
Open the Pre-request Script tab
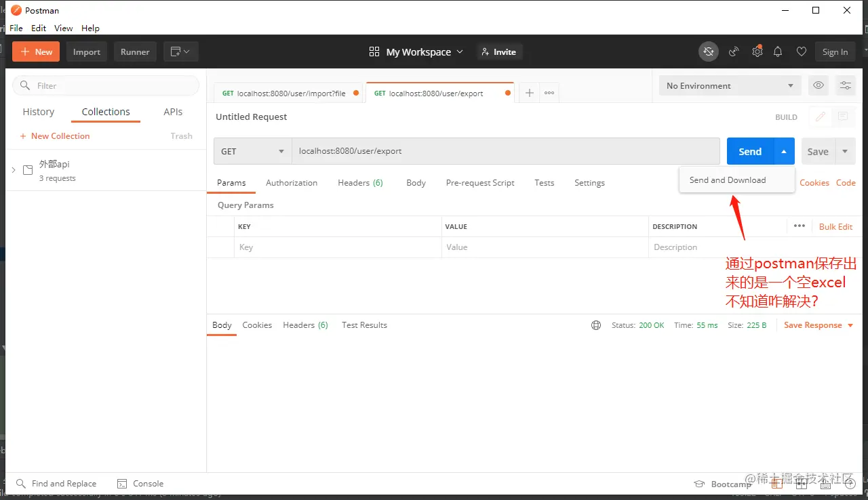[x=480, y=183]
